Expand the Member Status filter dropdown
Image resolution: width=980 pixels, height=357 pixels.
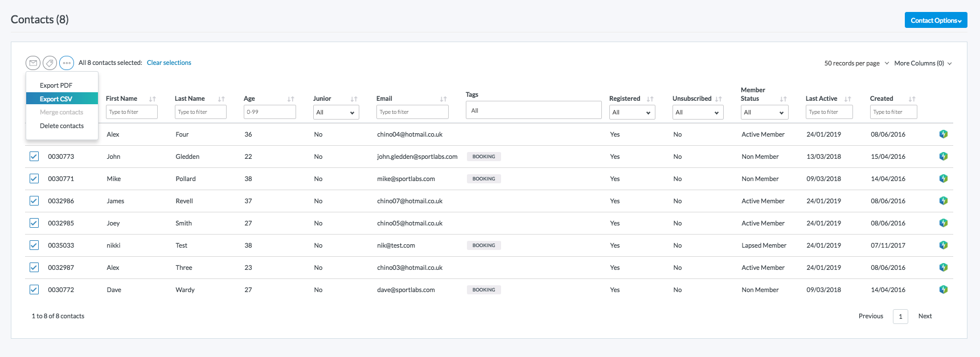tap(764, 113)
